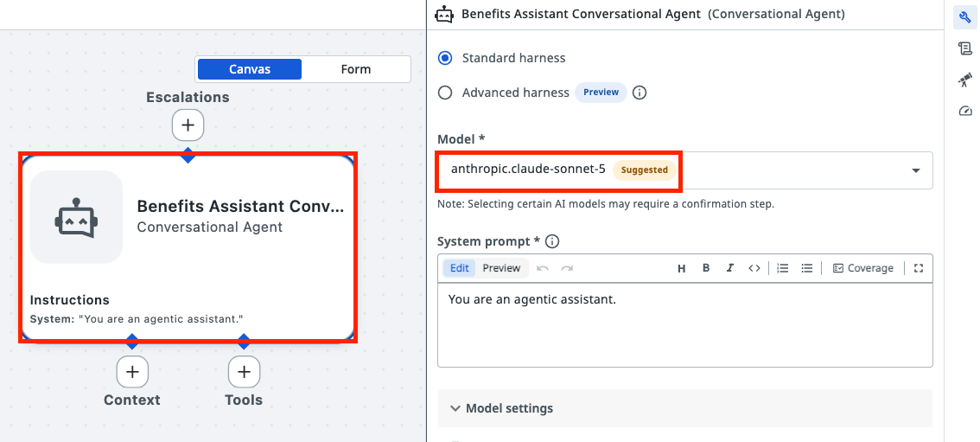980x442 pixels.
Task: Toggle italic formatting in prompt editor
Action: coord(729,268)
